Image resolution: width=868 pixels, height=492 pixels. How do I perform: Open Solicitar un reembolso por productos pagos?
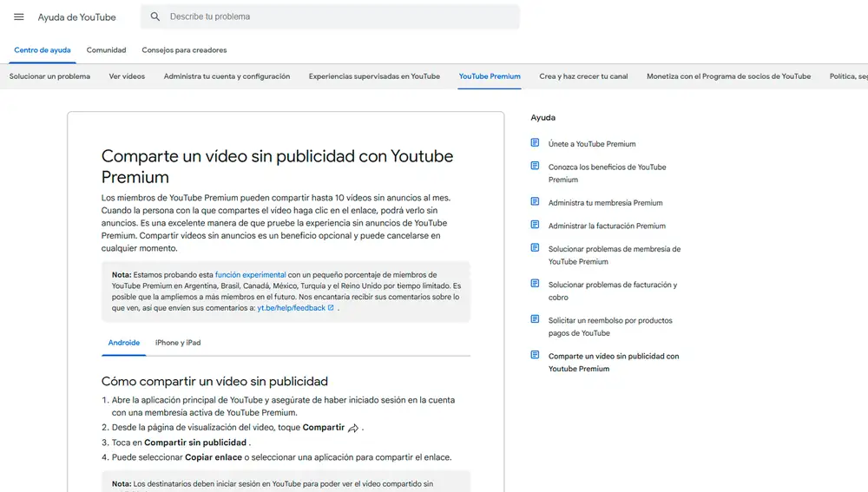click(x=610, y=326)
